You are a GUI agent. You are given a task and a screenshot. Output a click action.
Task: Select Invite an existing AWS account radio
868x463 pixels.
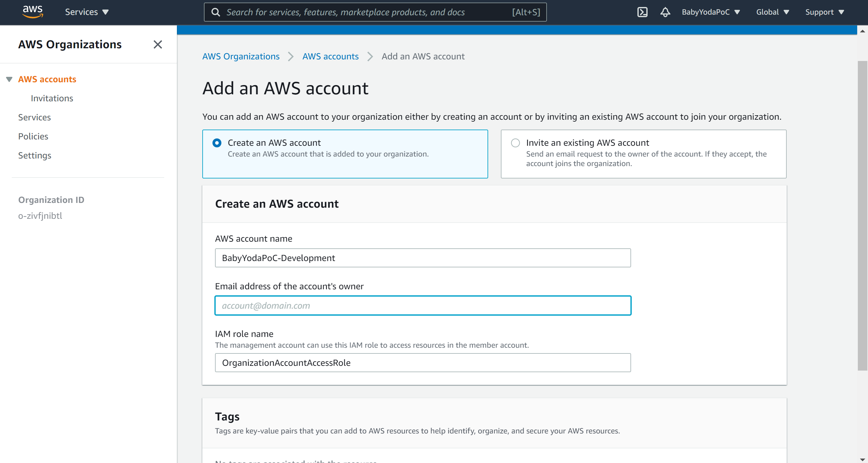515,143
